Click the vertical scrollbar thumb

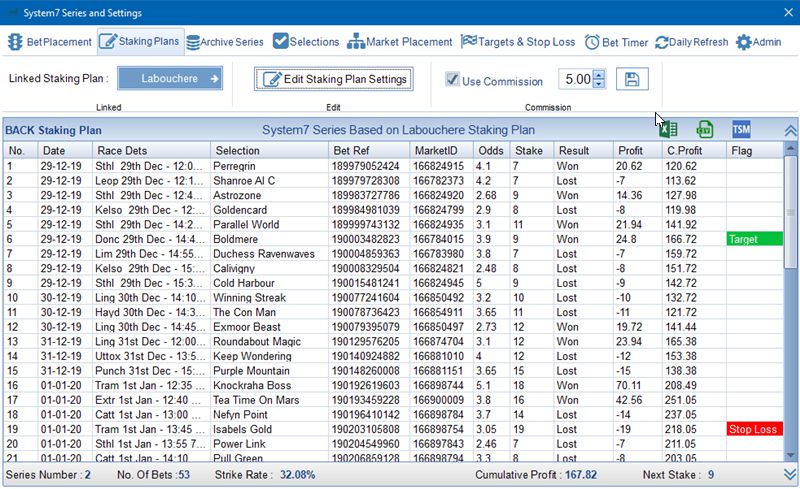pos(791,212)
